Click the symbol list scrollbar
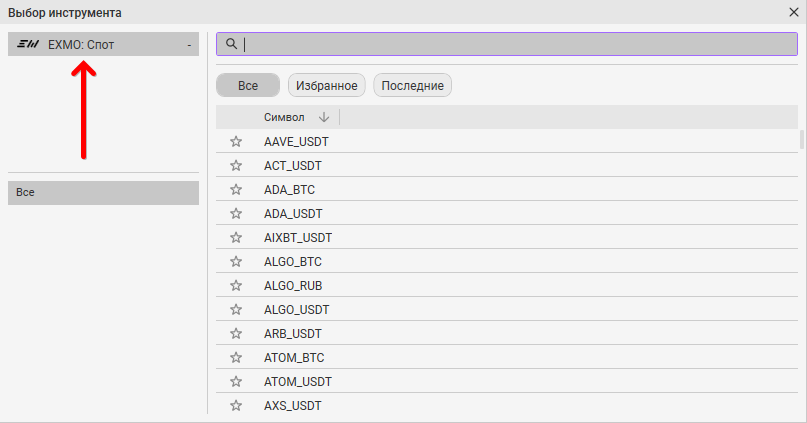Image resolution: width=807 pixels, height=423 pixels. coord(801,139)
